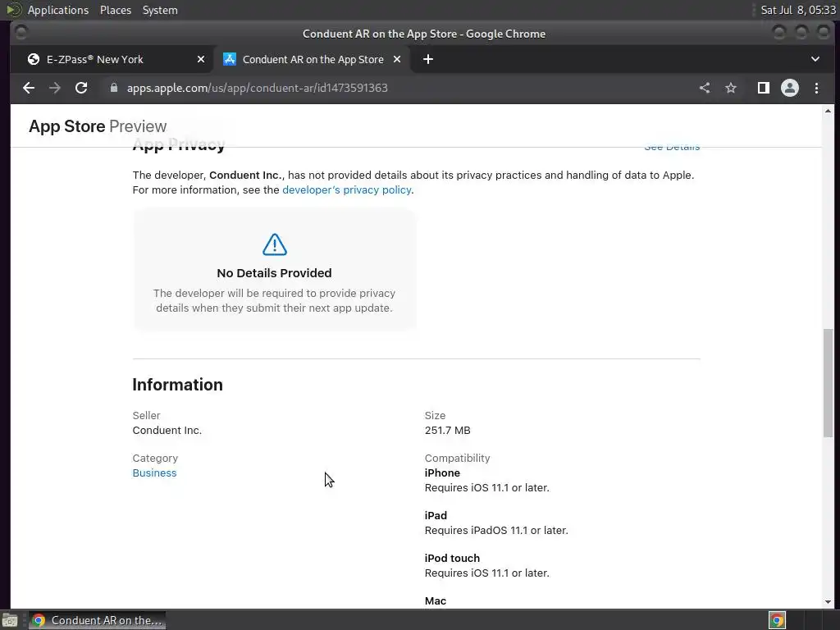Go back using the browser back arrow
This screenshot has height=630, width=840.
pos(29,88)
